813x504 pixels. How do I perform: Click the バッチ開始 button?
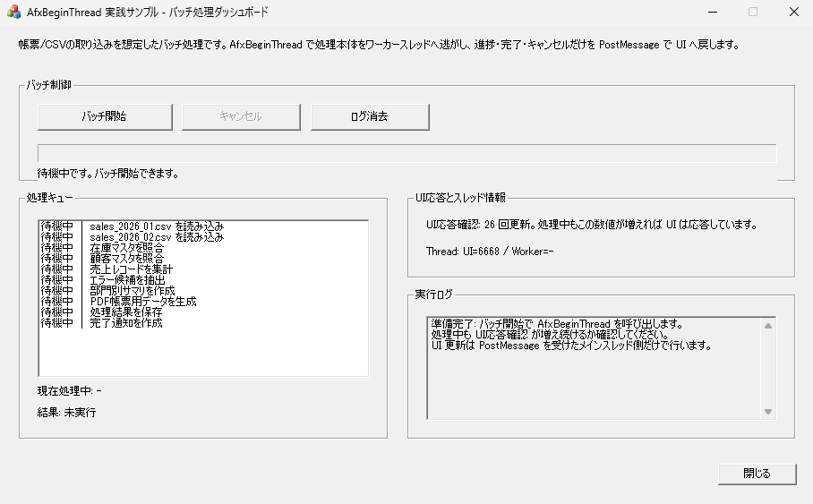(x=105, y=116)
